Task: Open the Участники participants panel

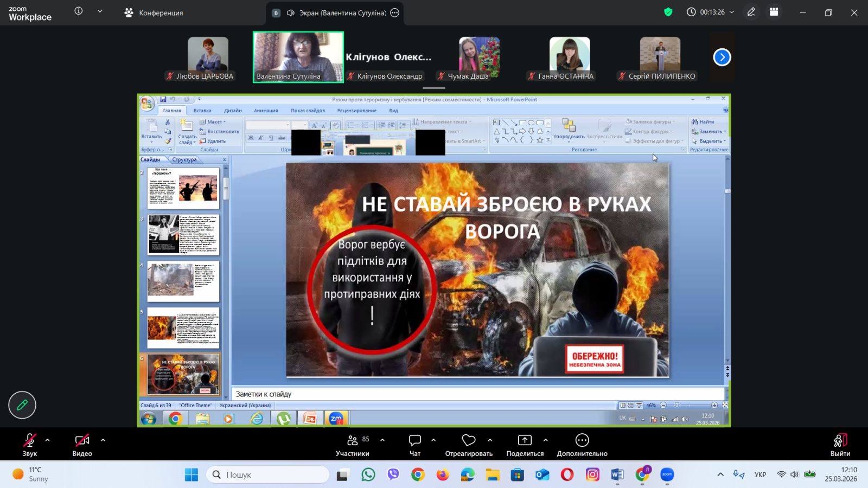Action: (353, 441)
